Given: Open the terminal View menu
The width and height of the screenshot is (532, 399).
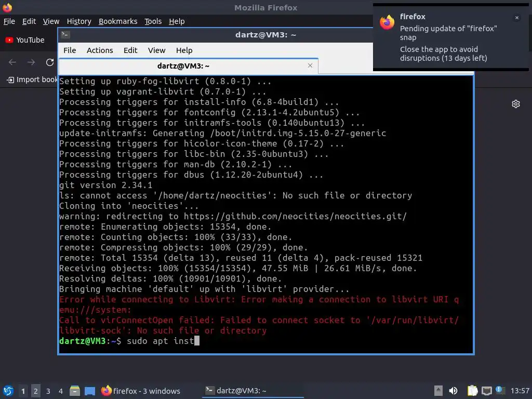Looking at the screenshot, I should [x=156, y=50].
